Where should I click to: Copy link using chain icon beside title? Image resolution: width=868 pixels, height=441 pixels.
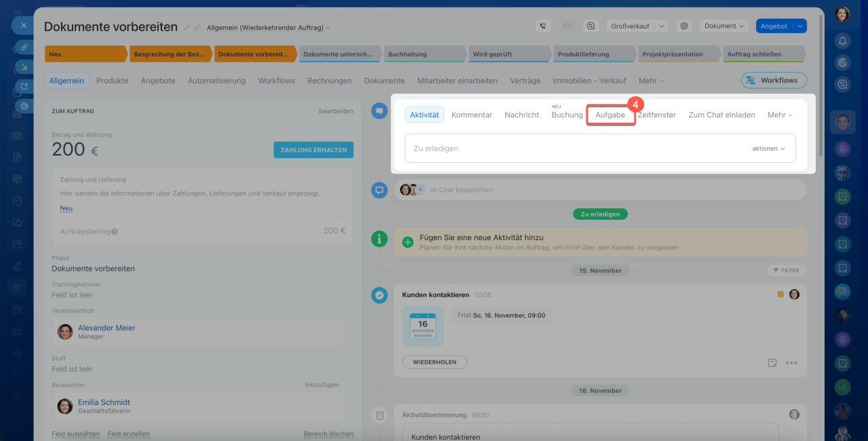[x=197, y=28]
